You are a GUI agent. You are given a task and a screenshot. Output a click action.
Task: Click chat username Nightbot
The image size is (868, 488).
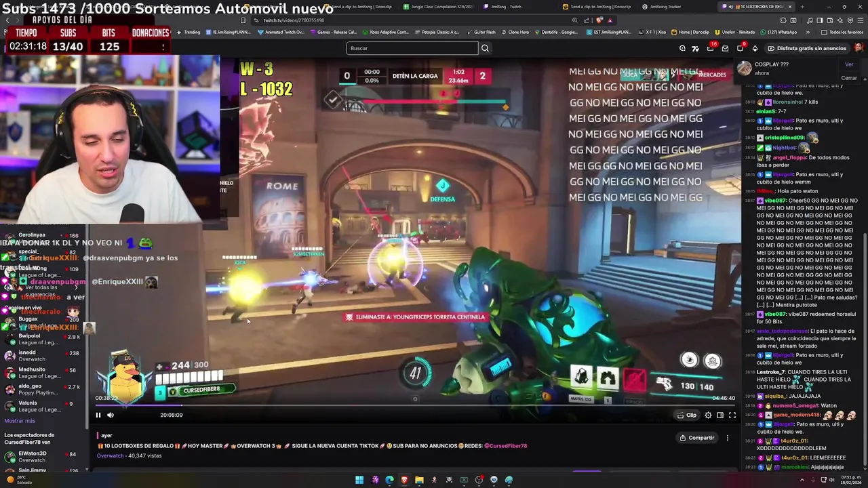(785, 147)
